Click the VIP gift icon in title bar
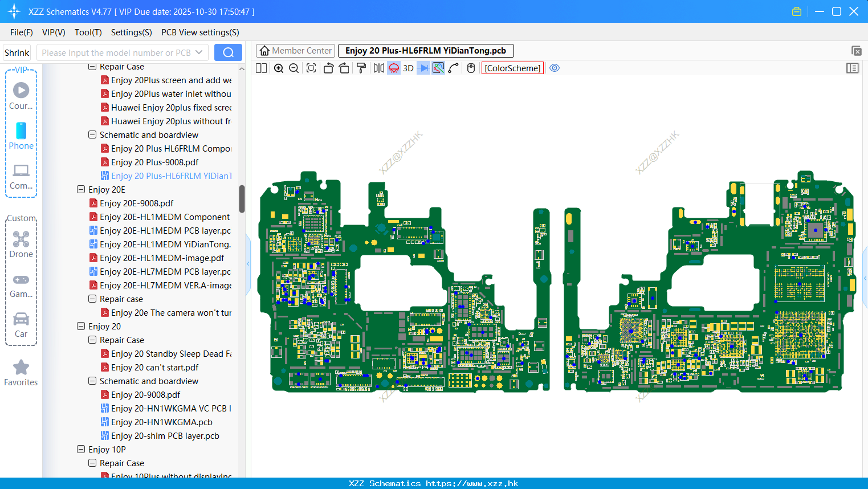 (x=797, y=11)
